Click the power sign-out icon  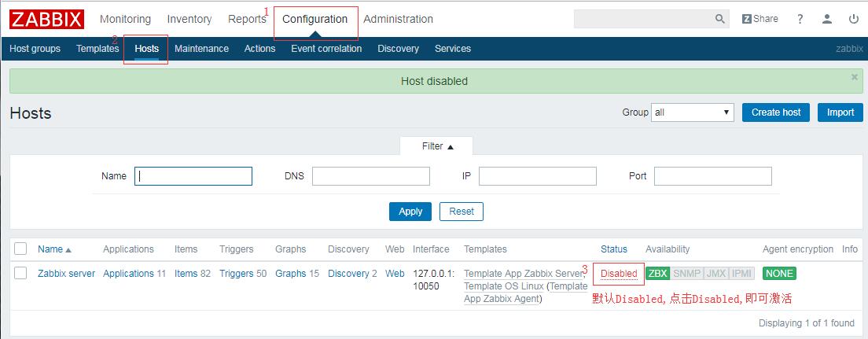pyautogui.click(x=853, y=19)
